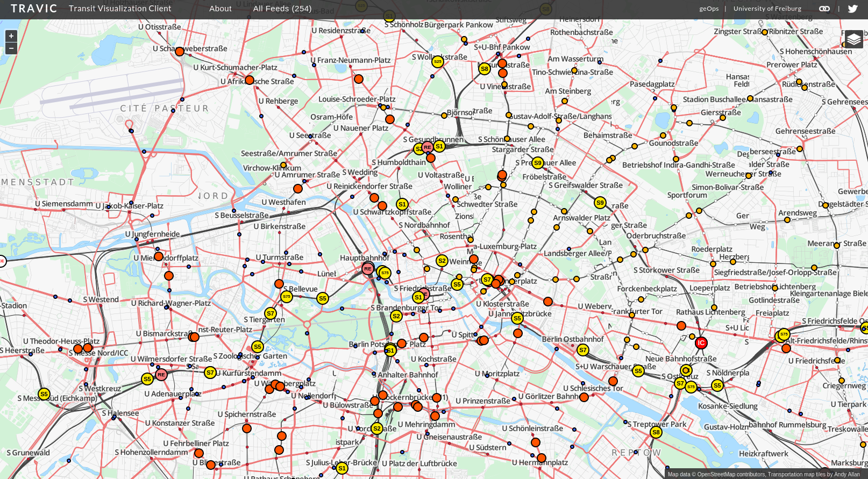This screenshot has width=868, height=479.
Task: Select the S9 train near Greifswalder Straße
Action: tap(600, 203)
